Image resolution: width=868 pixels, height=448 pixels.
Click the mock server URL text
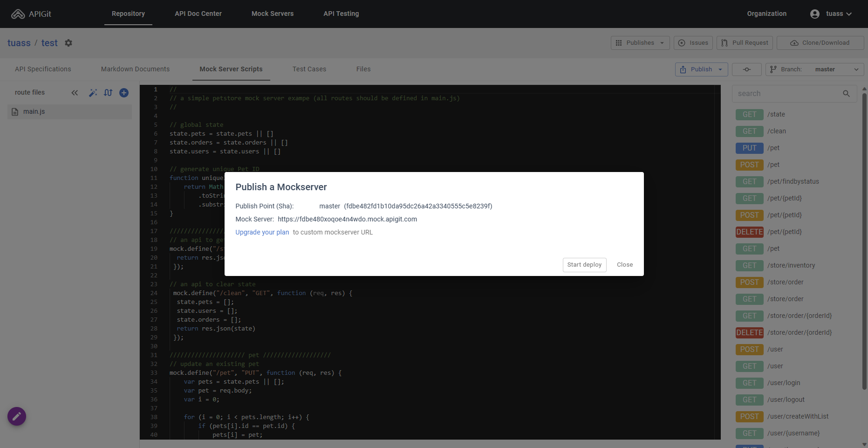pos(347,220)
